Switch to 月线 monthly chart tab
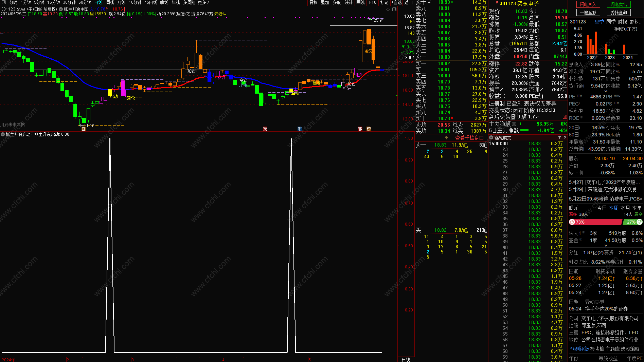 [121, 2]
